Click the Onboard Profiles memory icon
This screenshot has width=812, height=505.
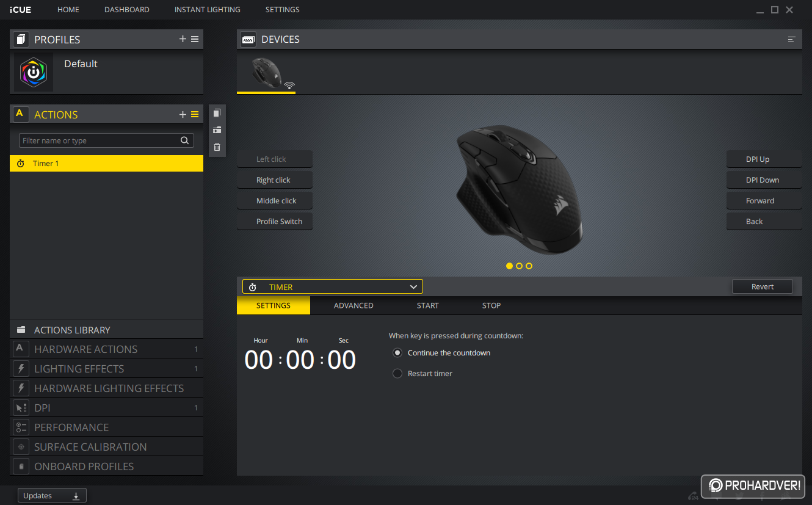[x=21, y=467]
